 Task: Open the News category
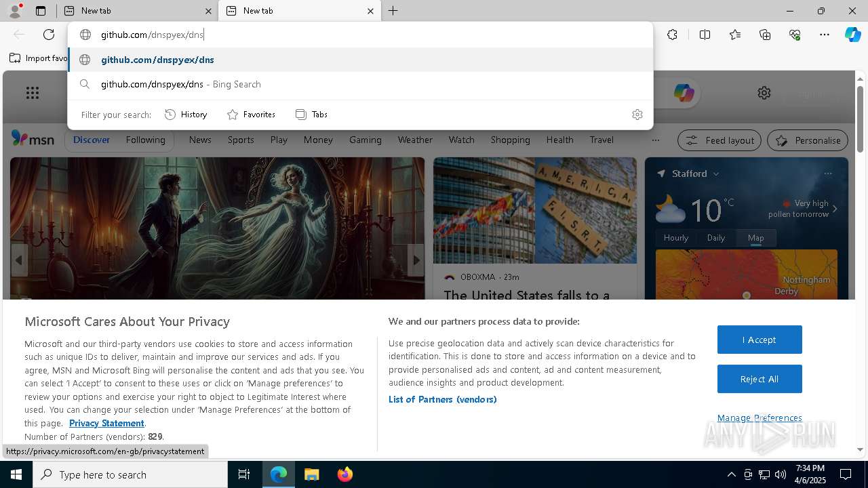point(200,140)
